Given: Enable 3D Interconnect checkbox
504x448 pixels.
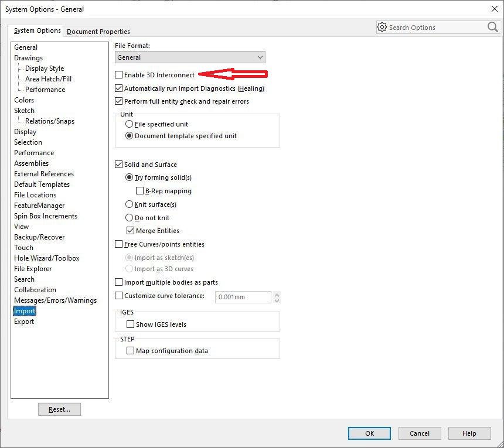Looking at the screenshot, I should (118, 75).
